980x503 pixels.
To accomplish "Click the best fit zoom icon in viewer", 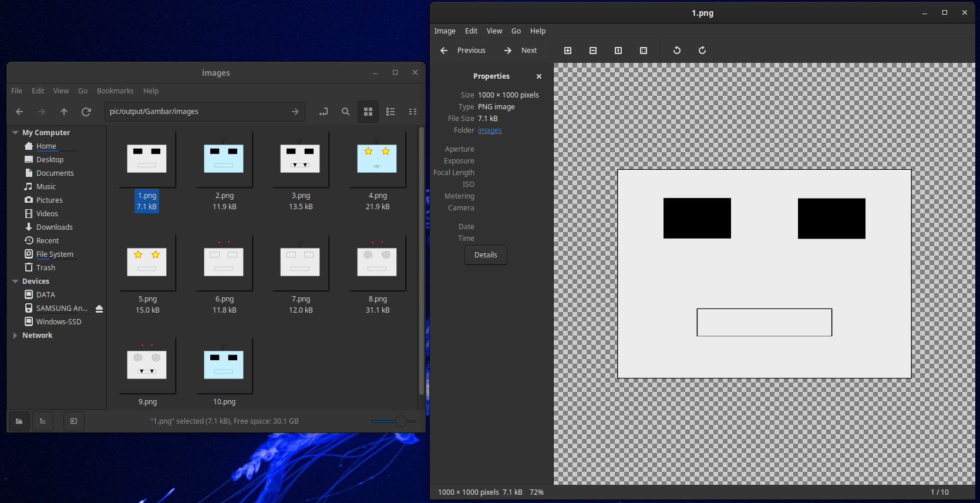I will (x=644, y=51).
